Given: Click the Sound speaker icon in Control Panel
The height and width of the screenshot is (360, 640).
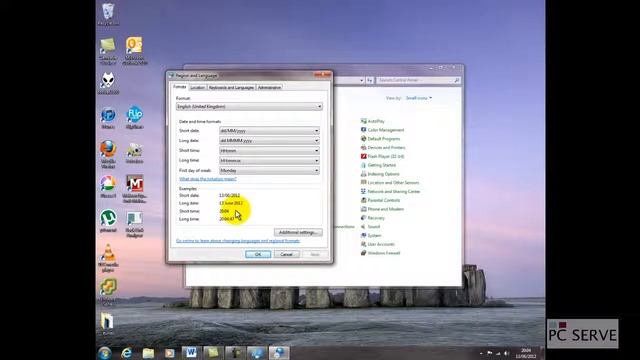Looking at the screenshot, I should (x=363, y=227).
